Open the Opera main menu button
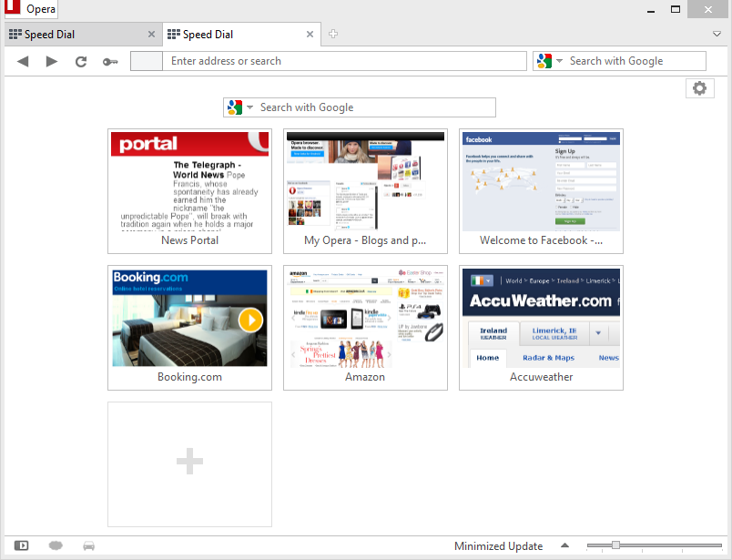The height and width of the screenshot is (560, 732). (x=31, y=9)
